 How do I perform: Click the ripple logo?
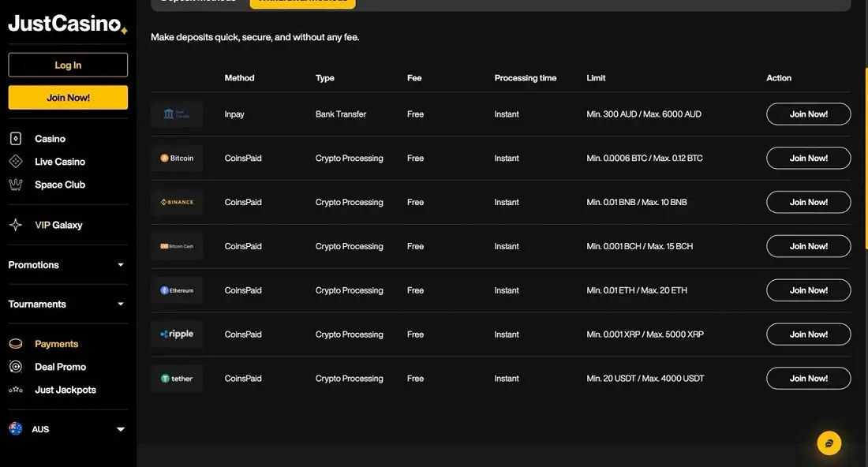[x=177, y=334]
